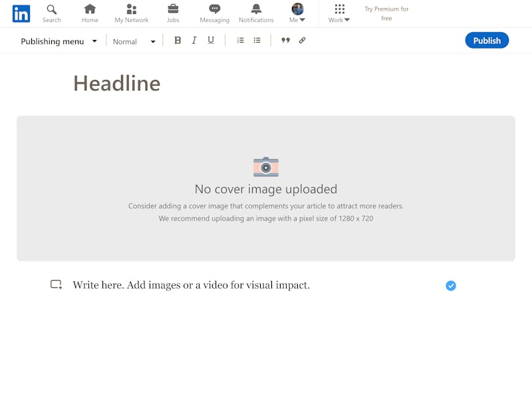Click the Headline title field
532x399 pixels.
pos(117,84)
